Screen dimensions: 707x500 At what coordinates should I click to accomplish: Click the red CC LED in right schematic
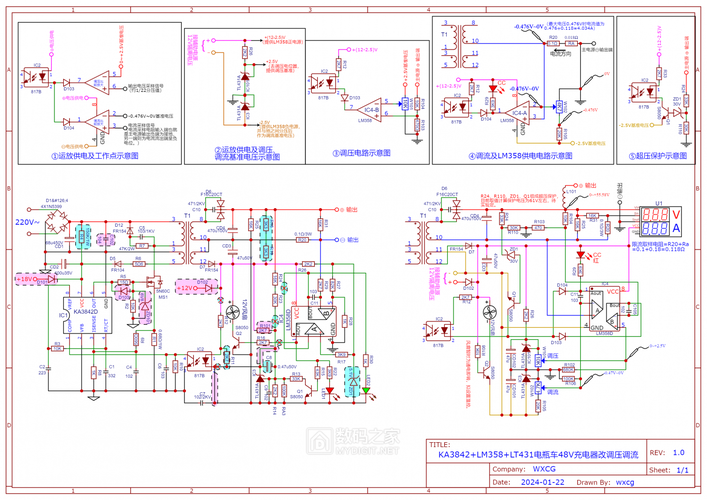581,258
